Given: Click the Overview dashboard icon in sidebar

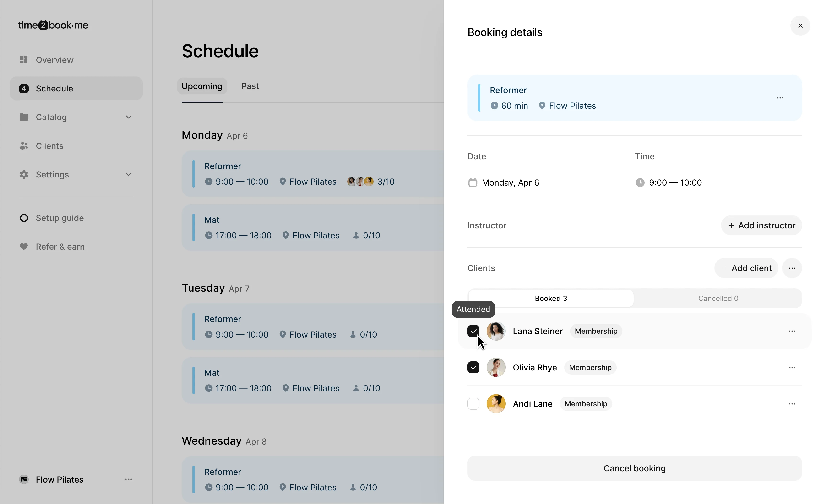Looking at the screenshot, I should 24,60.
